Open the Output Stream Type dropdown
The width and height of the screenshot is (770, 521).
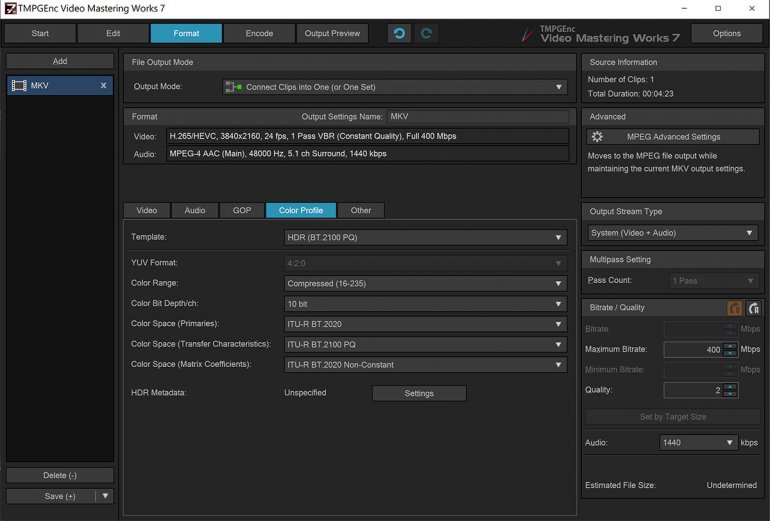click(672, 233)
